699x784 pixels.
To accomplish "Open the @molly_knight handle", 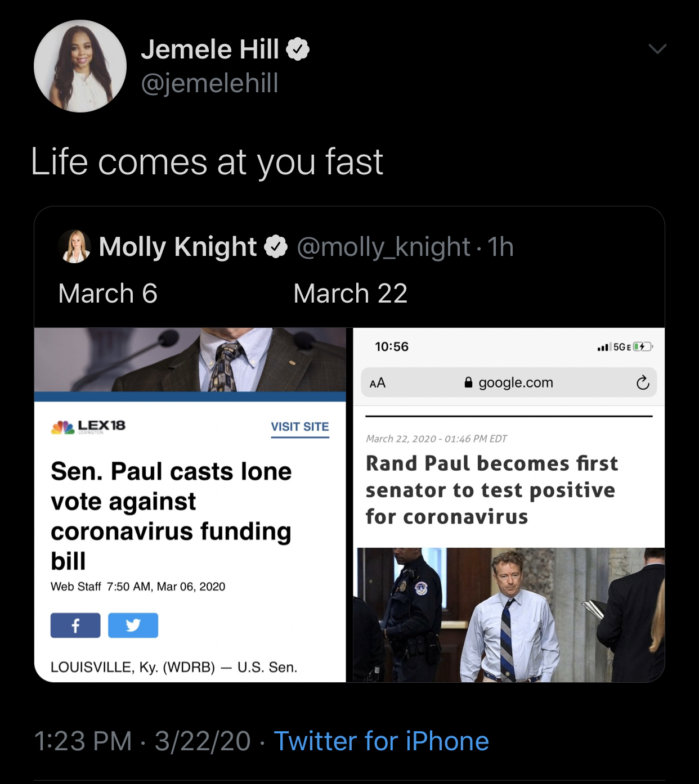I will click(x=383, y=247).
